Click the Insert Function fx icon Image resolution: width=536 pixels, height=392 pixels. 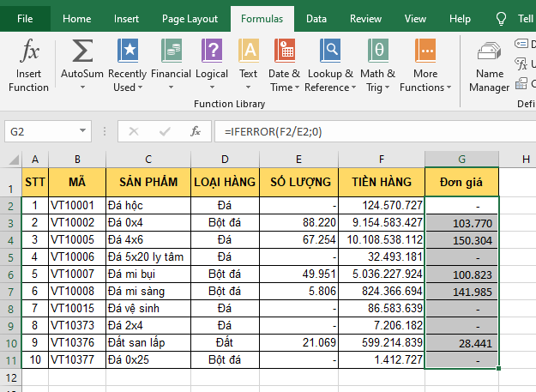pos(29,53)
